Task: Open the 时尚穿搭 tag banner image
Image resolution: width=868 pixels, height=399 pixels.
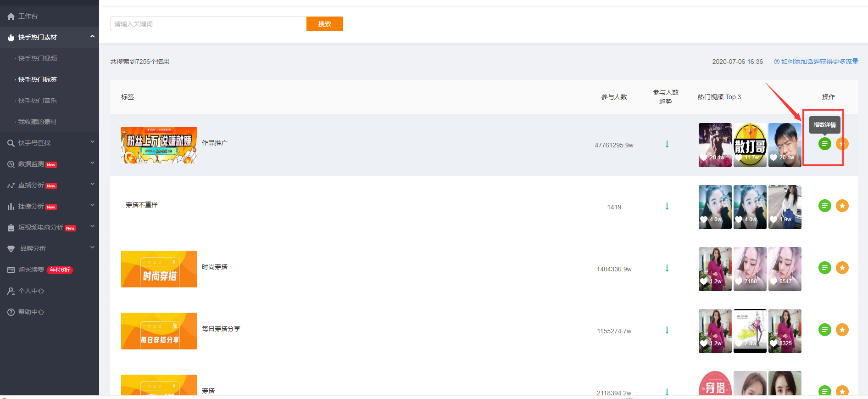Action: tap(159, 269)
